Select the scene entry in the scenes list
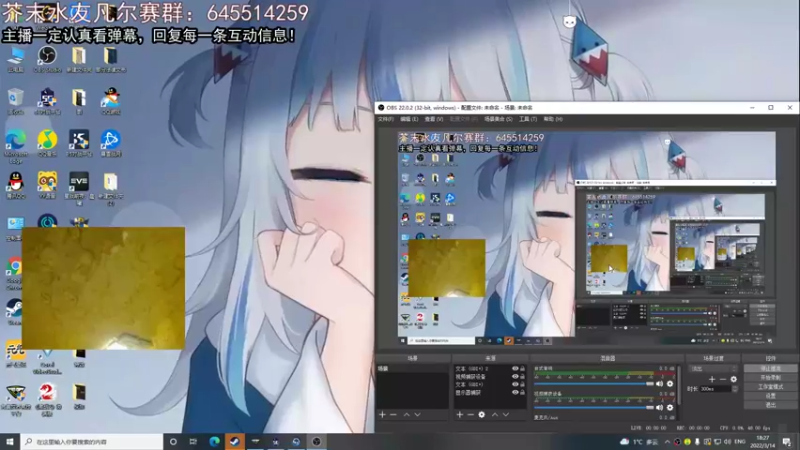 [412, 368]
